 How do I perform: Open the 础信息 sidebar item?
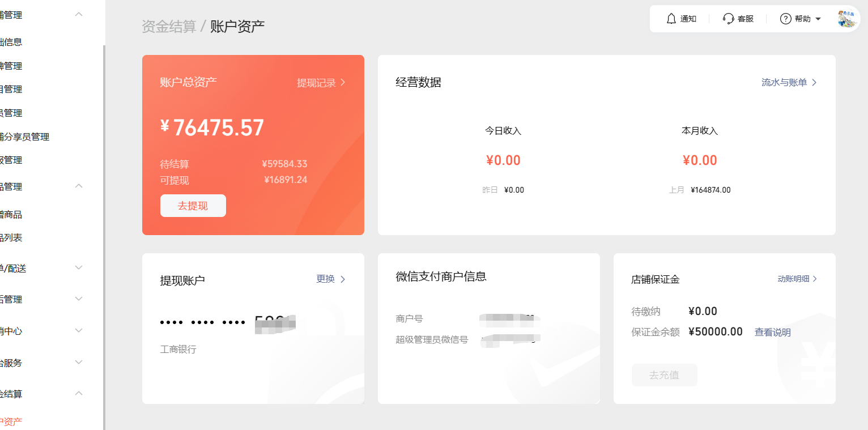11,42
